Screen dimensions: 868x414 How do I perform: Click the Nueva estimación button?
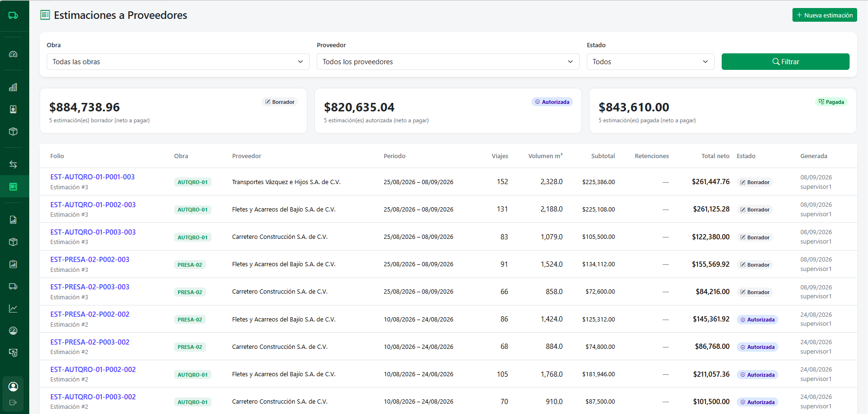point(825,15)
